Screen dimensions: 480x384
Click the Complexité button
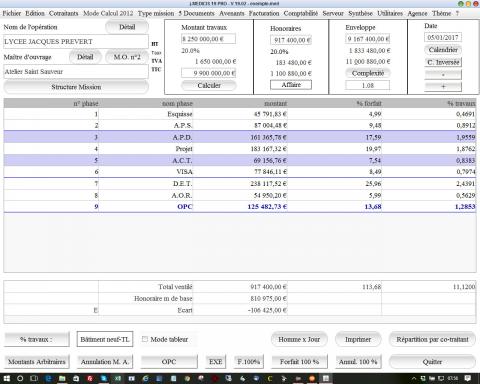(368, 73)
